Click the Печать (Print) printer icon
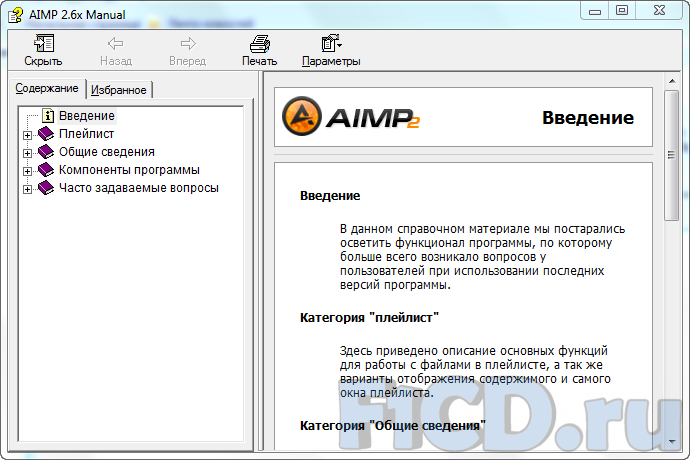The image size is (690, 460). pyautogui.click(x=260, y=44)
